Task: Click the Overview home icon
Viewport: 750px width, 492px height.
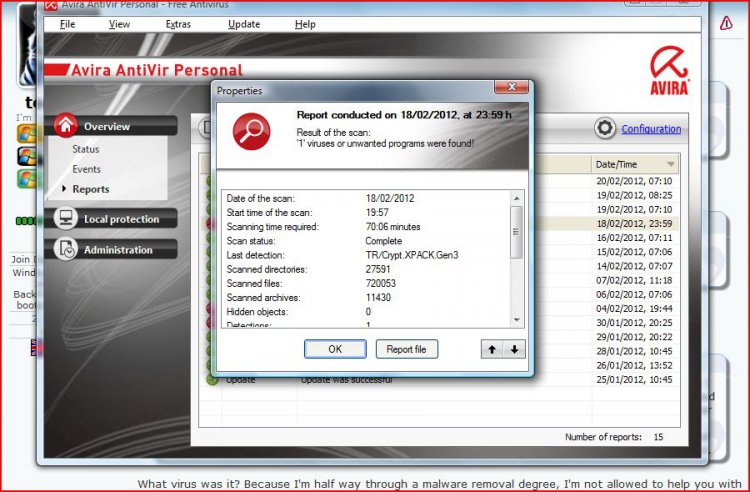Action: [66, 125]
